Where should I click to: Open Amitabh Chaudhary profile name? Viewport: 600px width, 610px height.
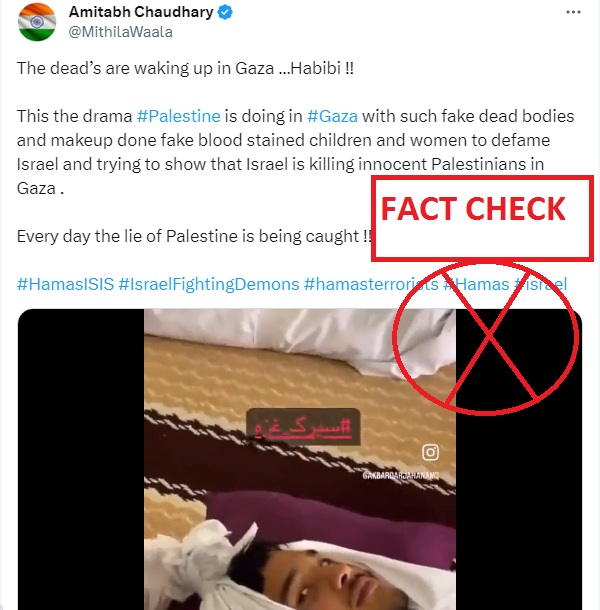click(x=141, y=12)
